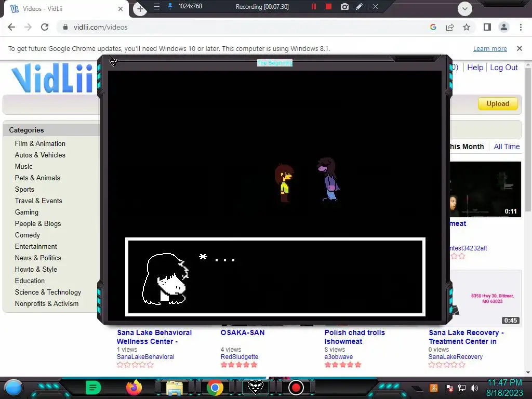Screen dimensions: 532x399
Task: Take a snapshot with the camera icon
Action: click(x=344, y=6)
